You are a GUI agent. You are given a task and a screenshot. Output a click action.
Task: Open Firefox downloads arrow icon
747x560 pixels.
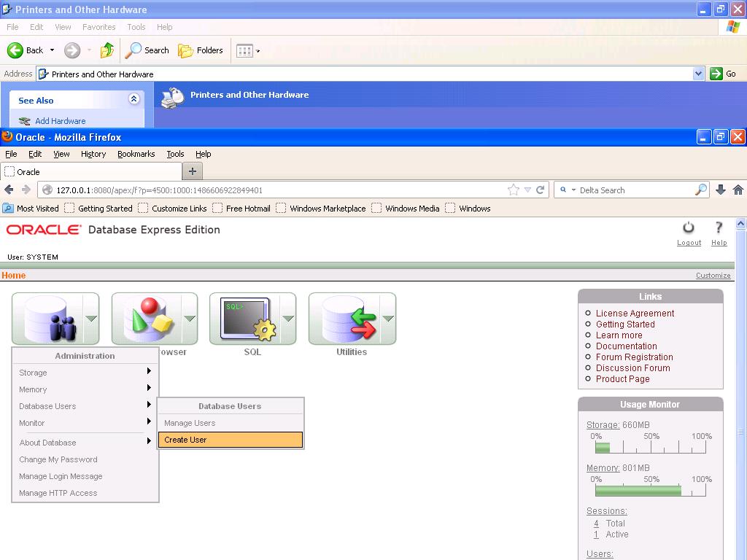(x=720, y=190)
